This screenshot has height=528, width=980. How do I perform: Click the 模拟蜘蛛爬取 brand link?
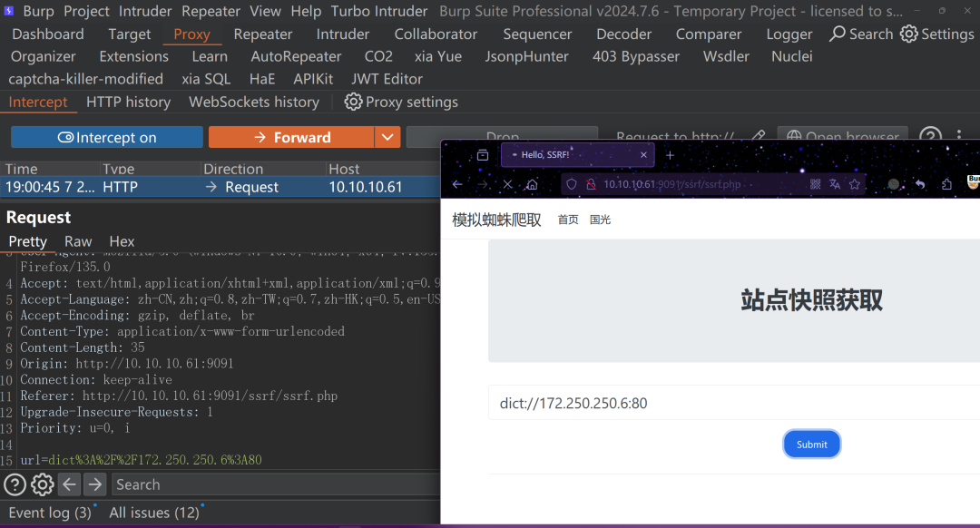tap(496, 220)
